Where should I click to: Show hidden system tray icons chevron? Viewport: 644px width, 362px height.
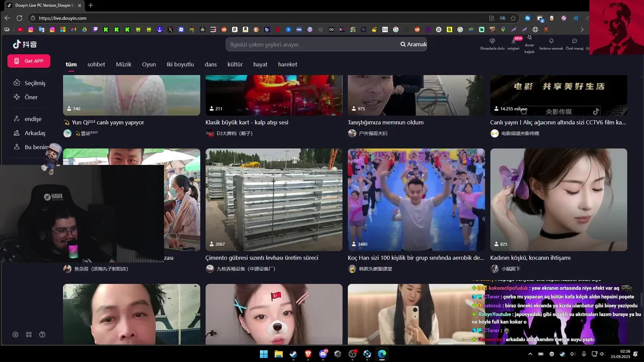pyautogui.click(x=530, y=354)
